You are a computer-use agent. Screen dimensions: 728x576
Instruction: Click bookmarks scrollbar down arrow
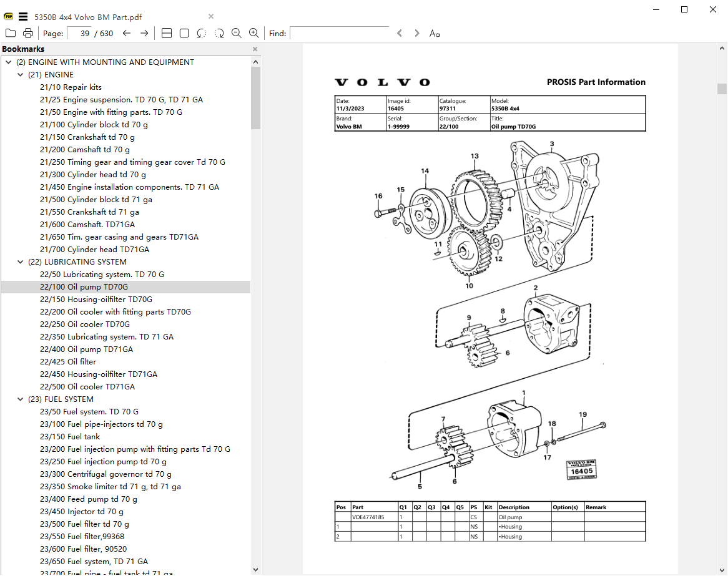click(256, 570)
